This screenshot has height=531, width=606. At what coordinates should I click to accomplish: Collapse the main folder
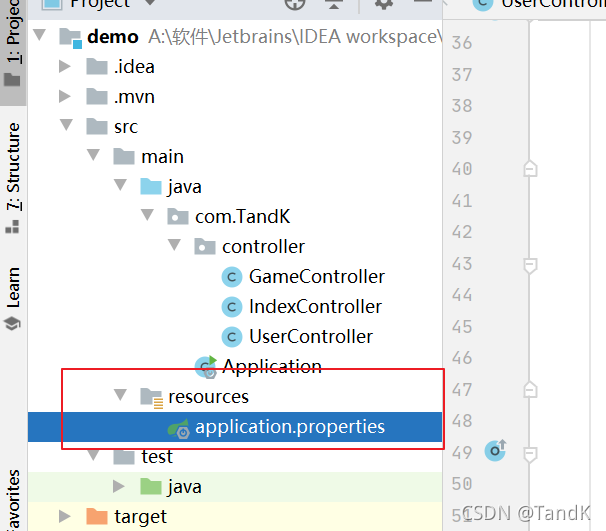(x=94, y=155)
